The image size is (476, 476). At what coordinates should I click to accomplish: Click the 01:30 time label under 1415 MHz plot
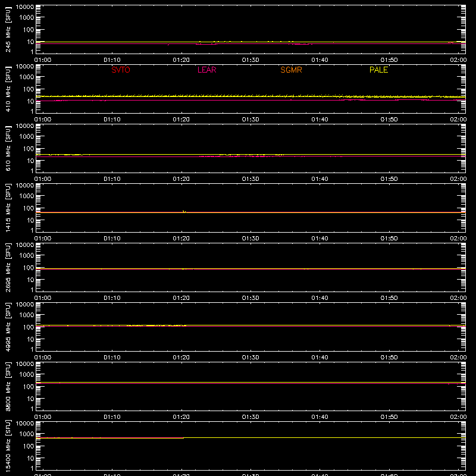point(250,239)
